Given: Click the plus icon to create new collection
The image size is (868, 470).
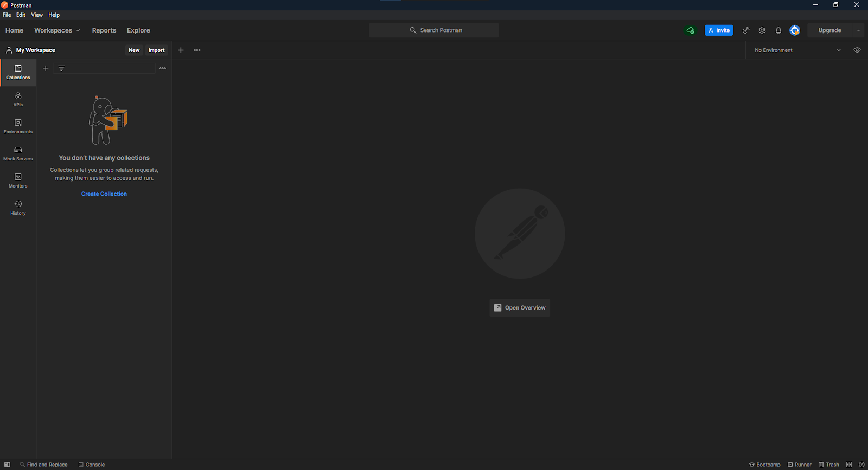Looking at the screenshot, I should click(46, 68).
